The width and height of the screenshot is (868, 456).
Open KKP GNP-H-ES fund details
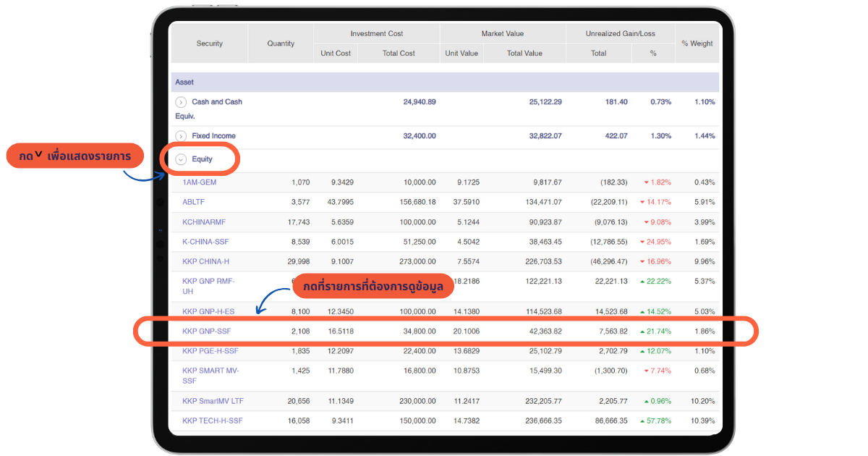point(208,312)
